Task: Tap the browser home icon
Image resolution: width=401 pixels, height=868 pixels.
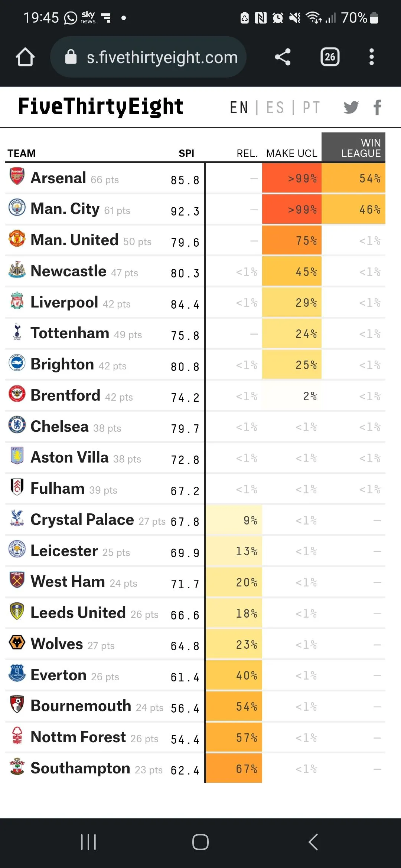Action: (x=25, y=57)
